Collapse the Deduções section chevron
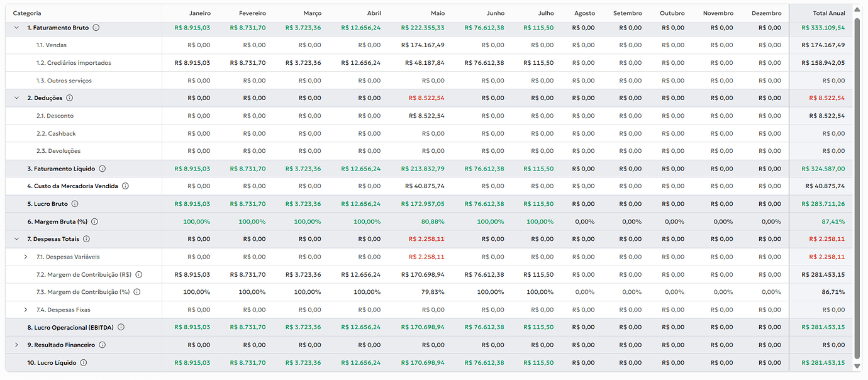This screenshot has height=380, width=868. pos(16,98)
